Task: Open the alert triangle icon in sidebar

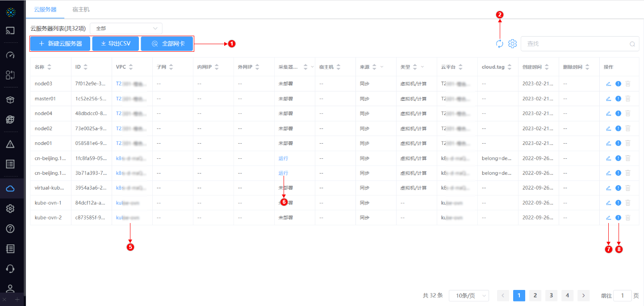Action: click(10, 144)
